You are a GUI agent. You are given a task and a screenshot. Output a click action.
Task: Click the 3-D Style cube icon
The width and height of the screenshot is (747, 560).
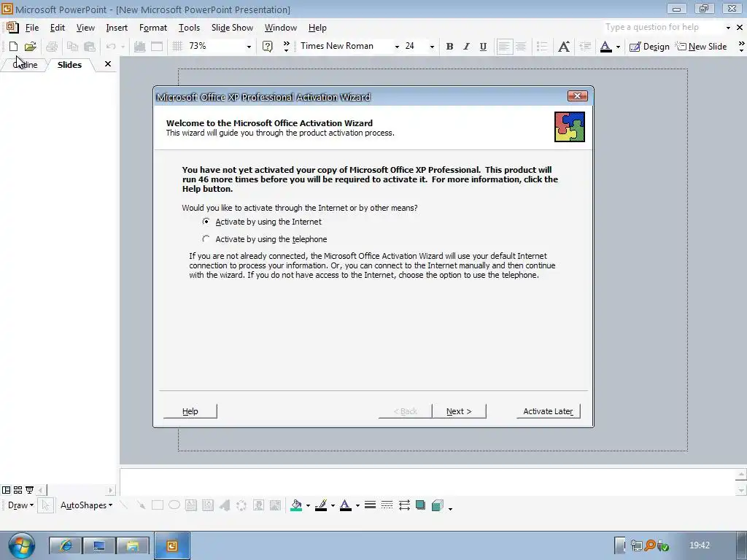coord(438,505)
